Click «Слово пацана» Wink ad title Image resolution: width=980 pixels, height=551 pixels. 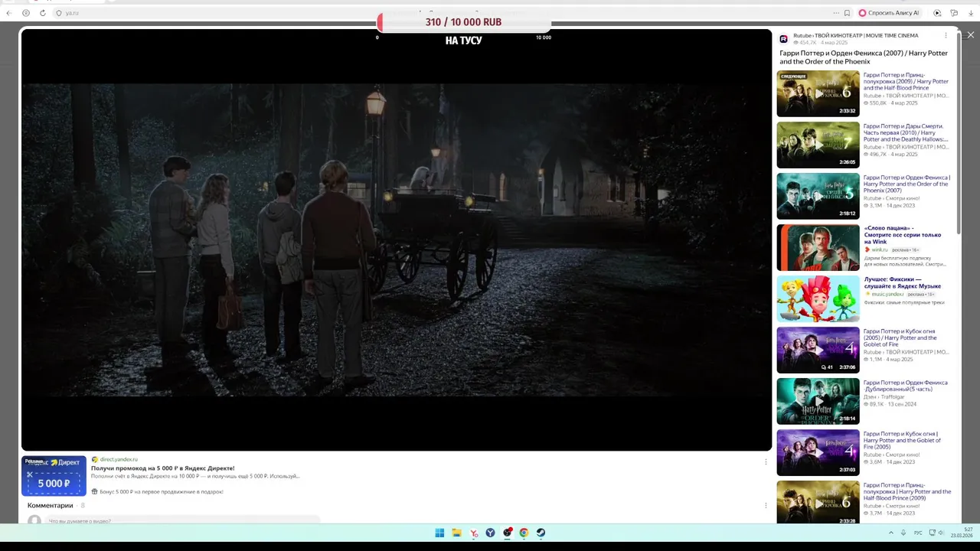click(903, 235)
